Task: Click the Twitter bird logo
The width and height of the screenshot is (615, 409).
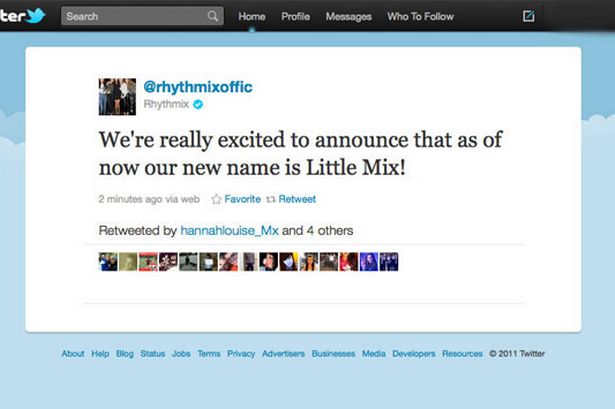Action: coord(36,16)
